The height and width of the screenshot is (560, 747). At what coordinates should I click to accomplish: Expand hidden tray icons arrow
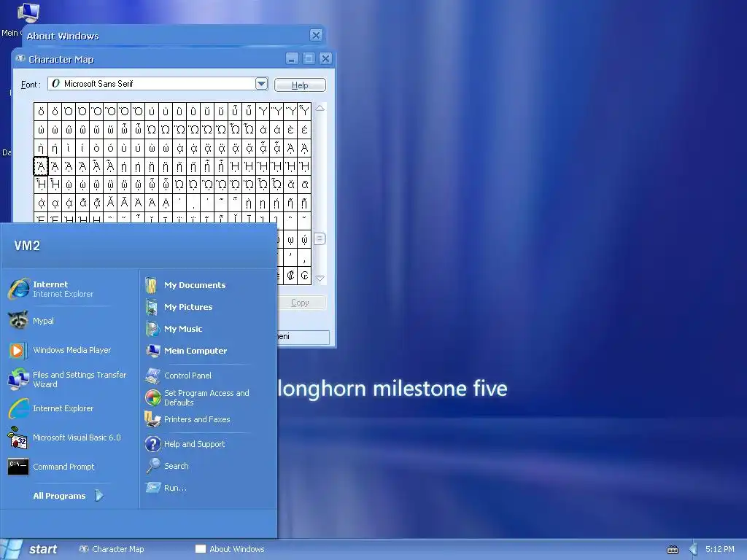[693, 549]
